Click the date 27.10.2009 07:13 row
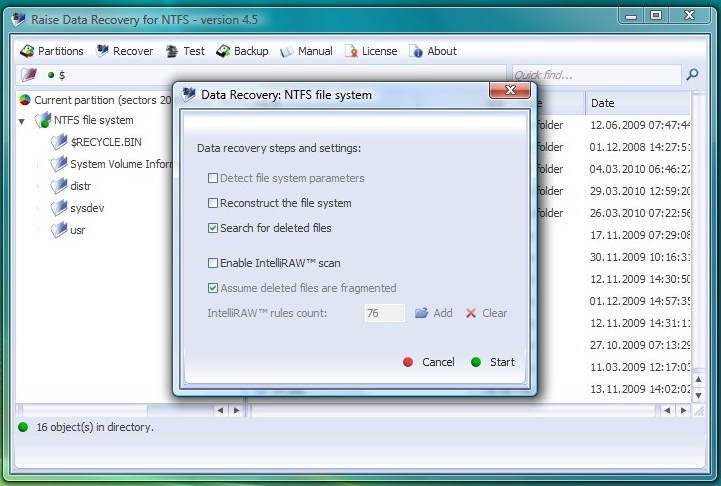 point(640,345)
